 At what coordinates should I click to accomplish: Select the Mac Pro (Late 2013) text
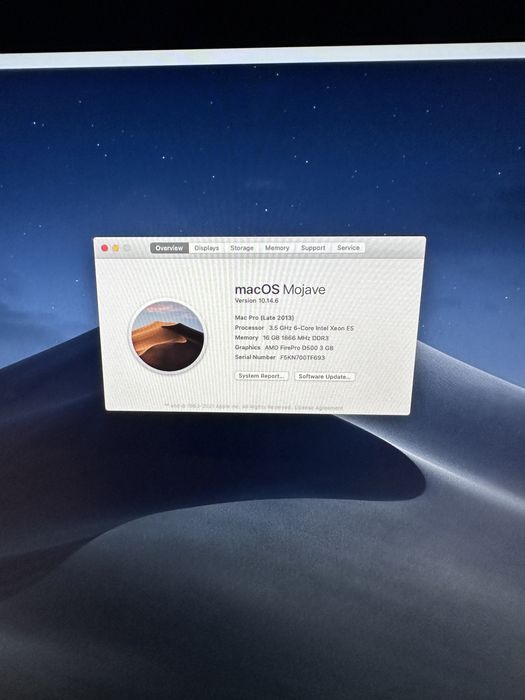pos(264,317)
